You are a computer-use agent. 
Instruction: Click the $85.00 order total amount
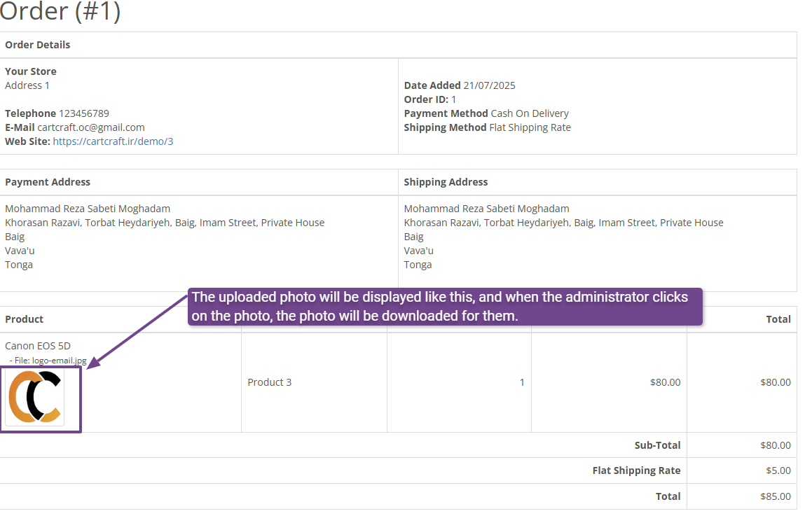[x=775, y=496]
